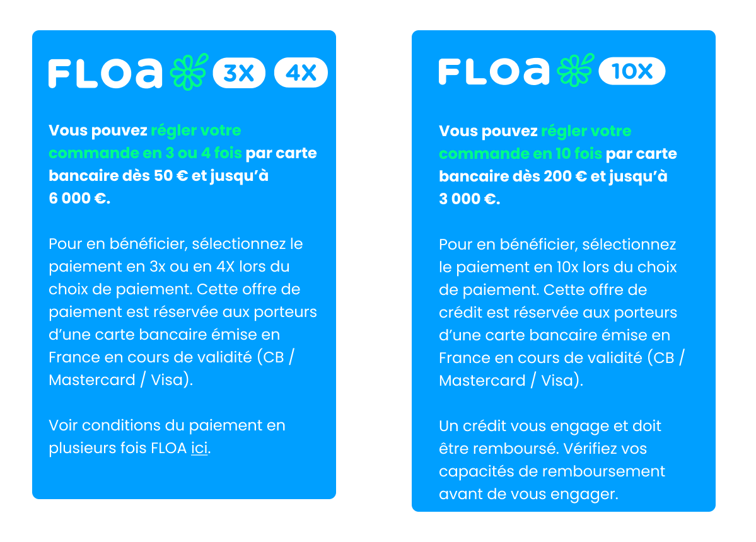Click the left card's 'Mastercard / Visa' line
The width and height of the screenshot is (756, 542).
click(x=120, y=380)
